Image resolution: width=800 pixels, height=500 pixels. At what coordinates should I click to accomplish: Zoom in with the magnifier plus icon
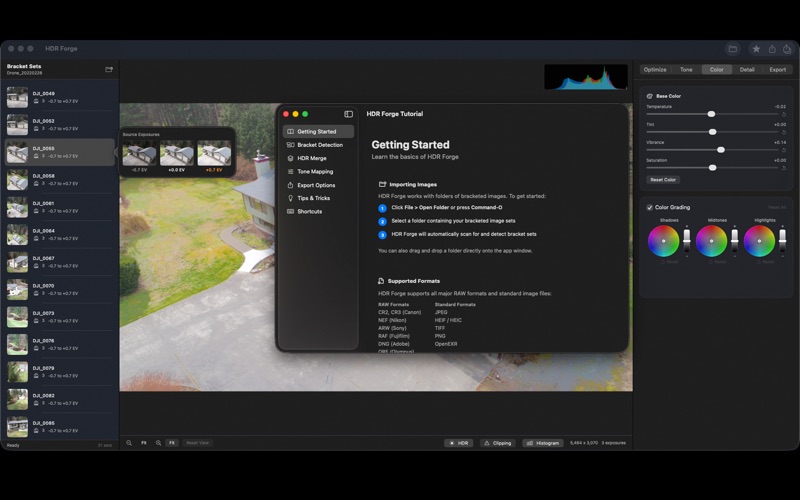pos(159,443)
